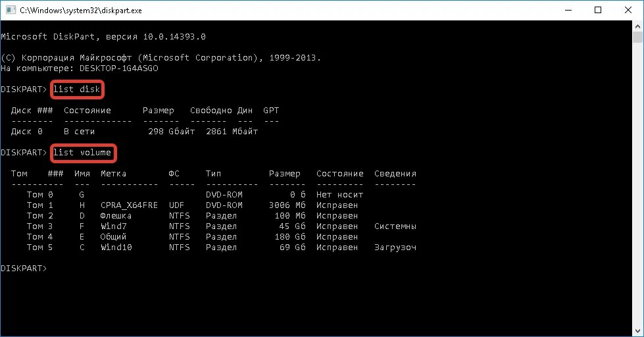The image size is (644, 337).
Task: Click the 'Сведения' column header
Action: click(x=395, y=173)
